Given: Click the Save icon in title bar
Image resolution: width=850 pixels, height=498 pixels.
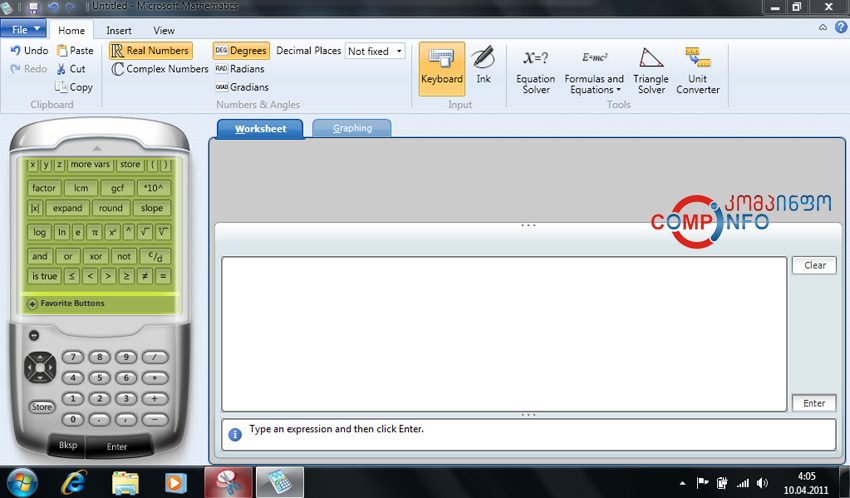Looking at the screenshot, I should click(34, 7).
